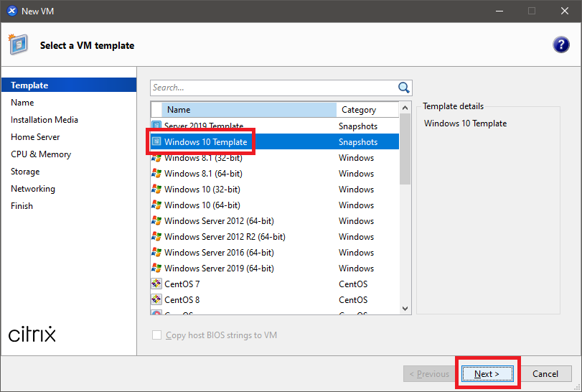Viewport: 582px width, 392px height.
Task: Open the Installation Media wizard step
Action: click(x=44, y=120)
